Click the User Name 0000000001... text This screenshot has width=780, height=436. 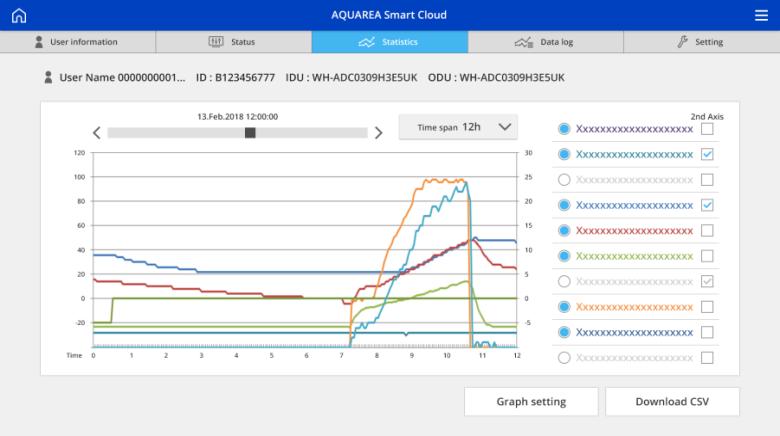[x=122, y=78]
